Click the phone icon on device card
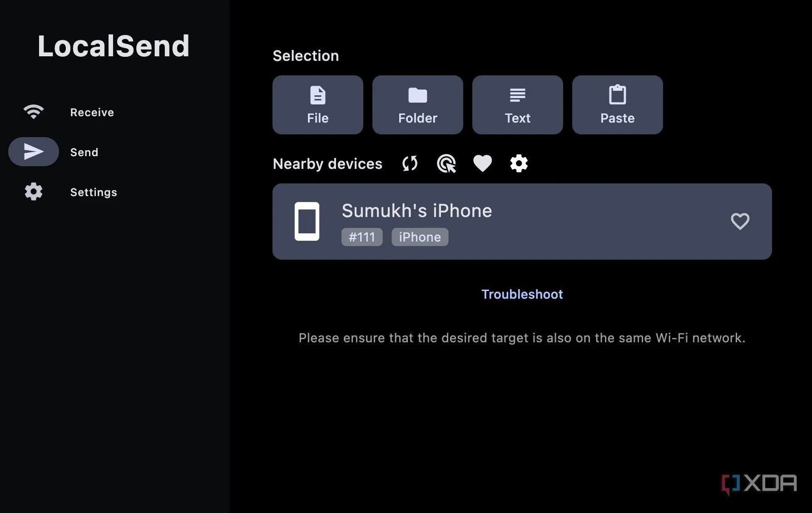The image size is (812, 513). (x=307, y=222)
